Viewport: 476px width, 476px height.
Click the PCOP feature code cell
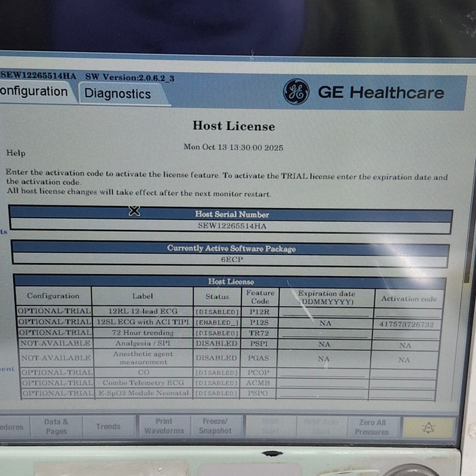click(x=258, y=373)
